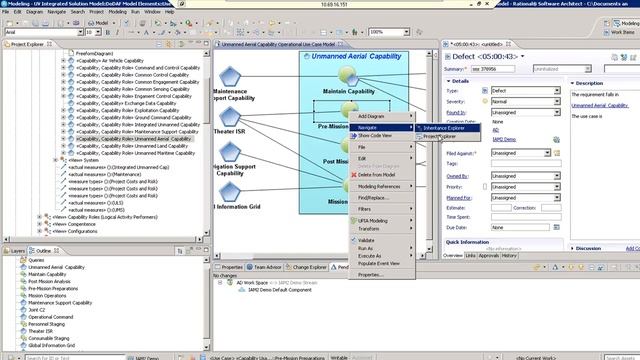Select Theater ISR in Outline list
Image resolution: width=640 pixels, height=360 pixels.
[x=40, y=331]
